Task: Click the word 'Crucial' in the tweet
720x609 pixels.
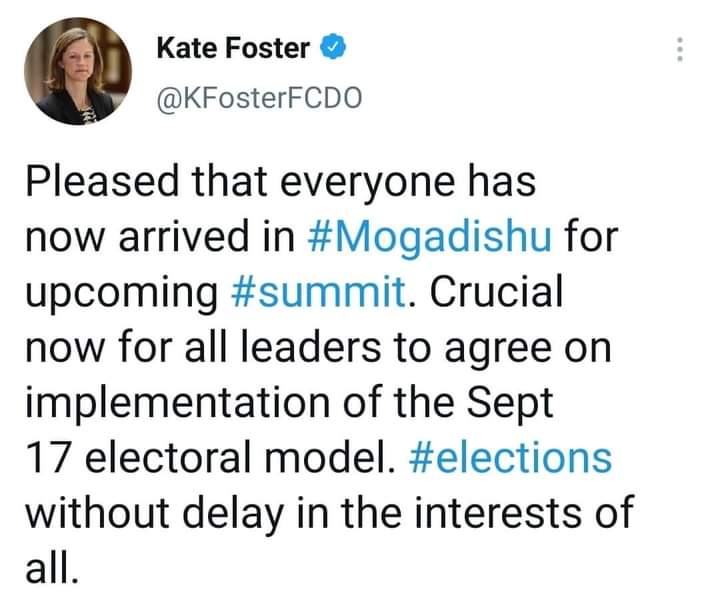Action: [496, 292]
